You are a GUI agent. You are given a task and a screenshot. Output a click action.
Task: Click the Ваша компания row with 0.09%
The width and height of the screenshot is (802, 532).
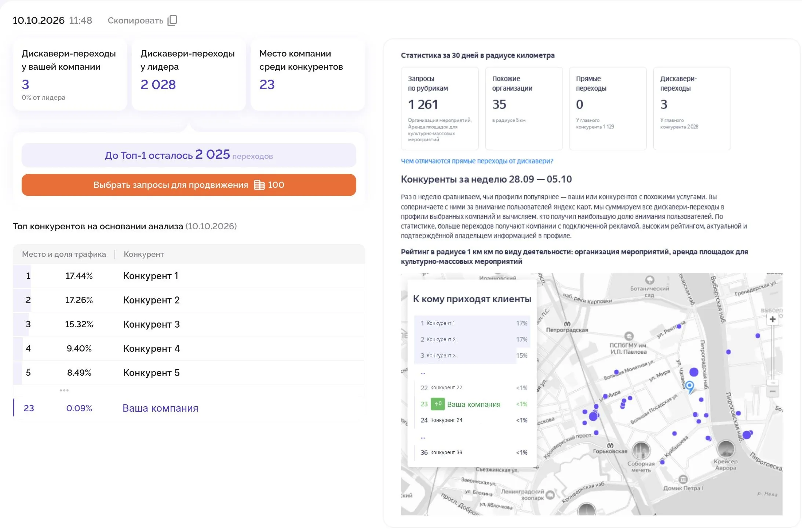pyautogui.click(x=189, y=408)
